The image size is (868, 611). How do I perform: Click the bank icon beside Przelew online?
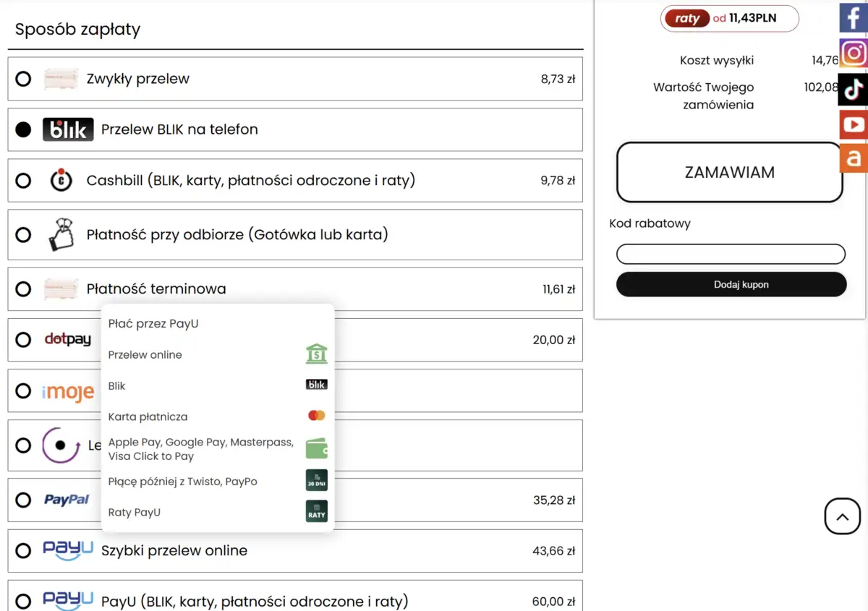coord(316,354)
